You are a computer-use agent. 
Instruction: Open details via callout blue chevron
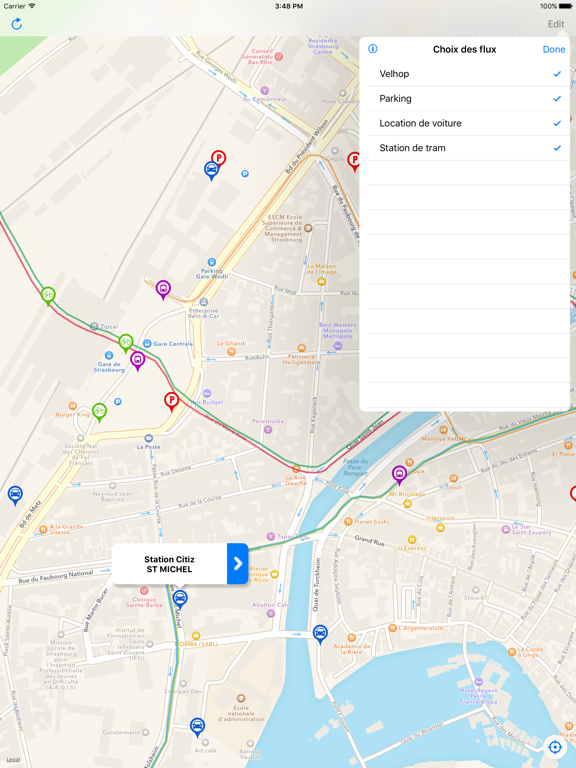pos(238,564)
